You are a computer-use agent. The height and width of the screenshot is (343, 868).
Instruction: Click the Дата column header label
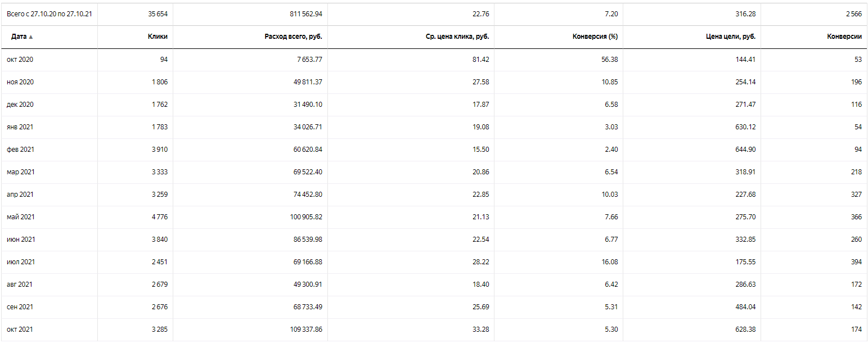coord(18,37)
